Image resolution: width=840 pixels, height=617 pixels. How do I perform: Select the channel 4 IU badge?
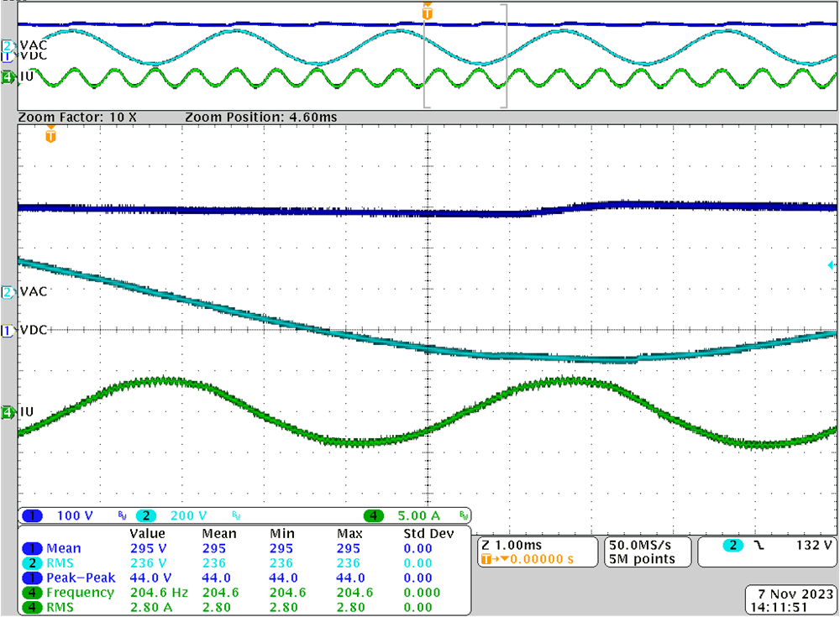[x=6, y=77]
